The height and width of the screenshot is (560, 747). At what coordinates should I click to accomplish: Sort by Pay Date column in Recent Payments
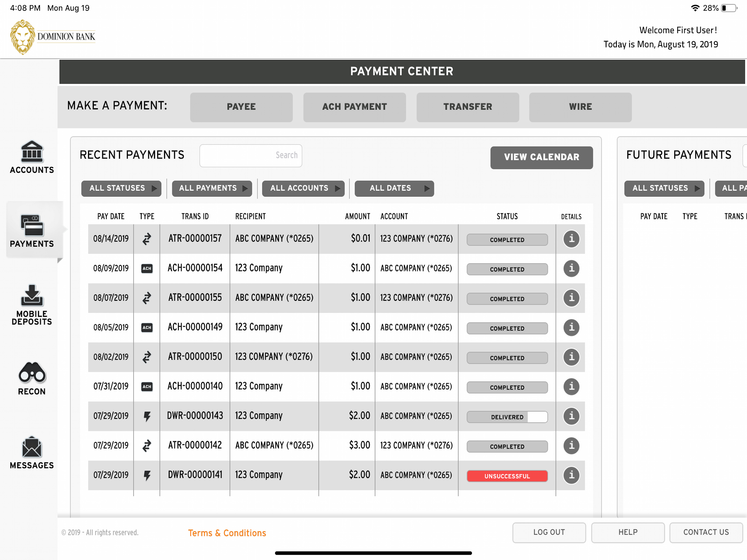click(x=111, y=217)
